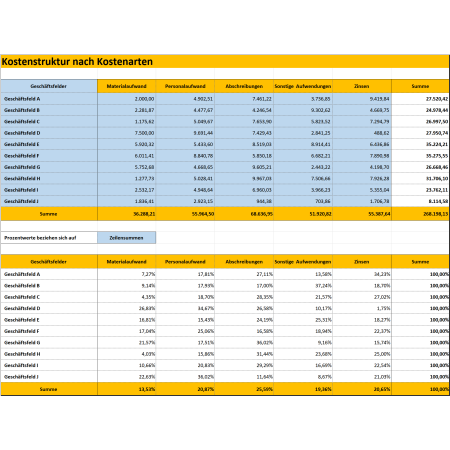The height and width of the screenshot is (450, 450).
Task: Select the Personalaufwand value 4.477,67 for Geschäftsfeld B
Action: pos(185,110)
